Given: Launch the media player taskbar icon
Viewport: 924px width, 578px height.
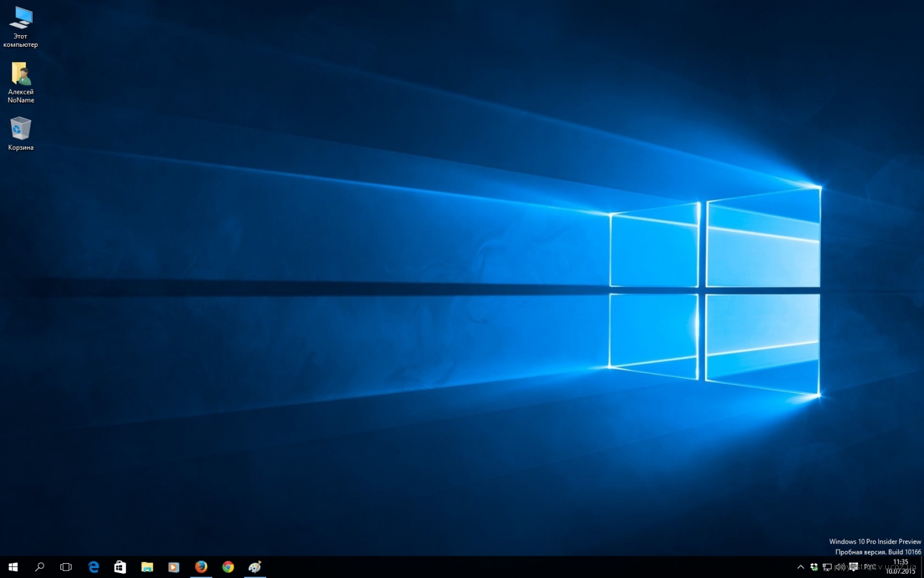Looking at the screenshot, I should 174,567.
